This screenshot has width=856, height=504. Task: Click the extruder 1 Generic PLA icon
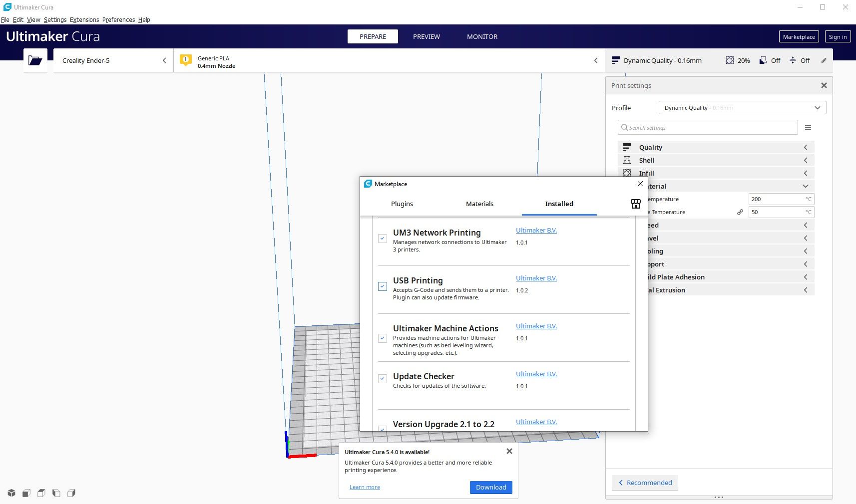coord(186,60)
